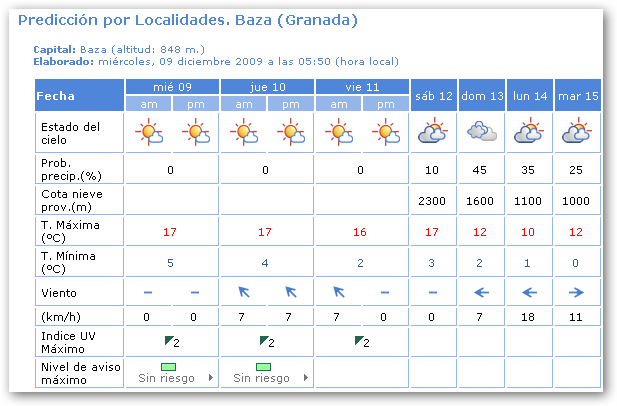The width and height of the screenshot is (617, 406).
Task: Expand the Wednesday 'Sin riesgo' warning arrow
Action: pyautogui.click(x=211, y=378)
